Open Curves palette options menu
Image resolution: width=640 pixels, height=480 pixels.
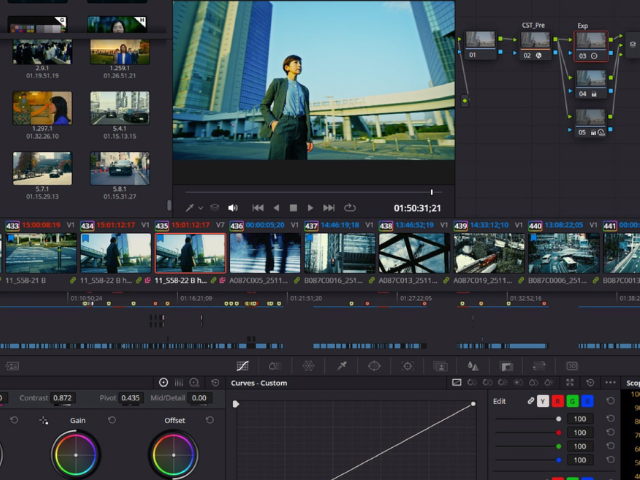pos(610,382)
